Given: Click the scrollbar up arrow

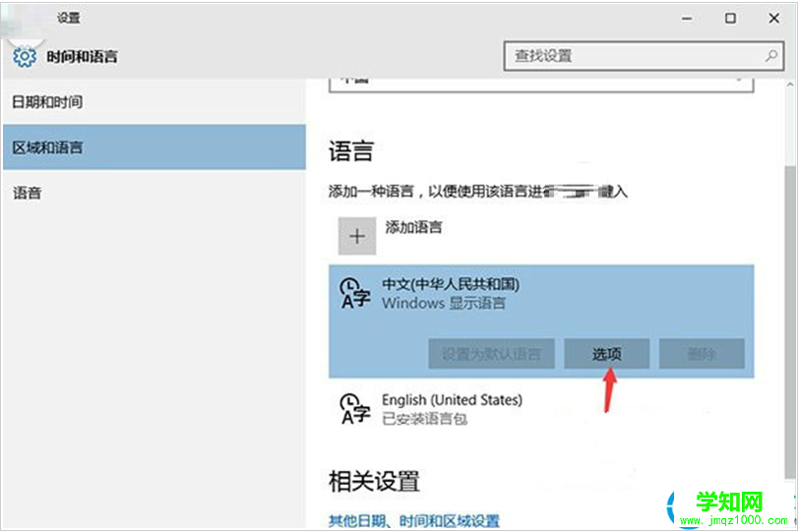Looking at the screenshot, I should (x=790, y=85).
